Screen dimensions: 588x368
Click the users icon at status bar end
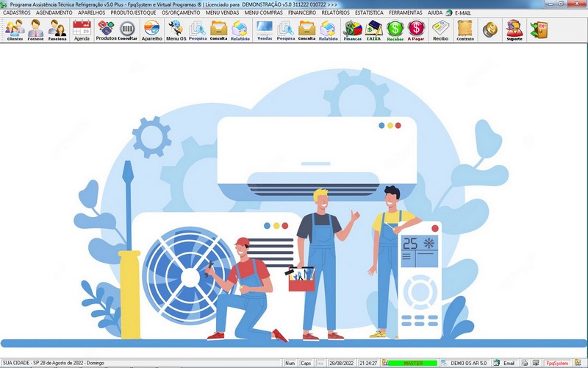click(578, 363)
